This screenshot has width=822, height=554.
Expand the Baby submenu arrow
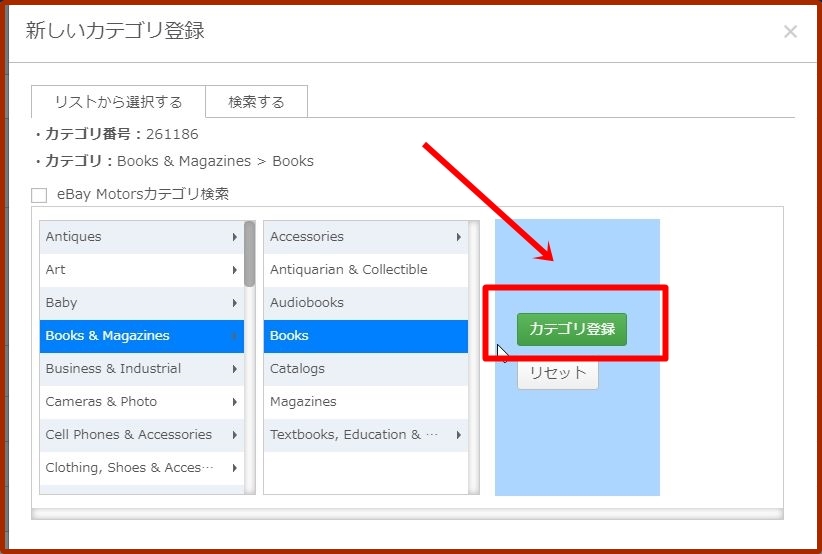pyautogui.click(x=235, y=303)
